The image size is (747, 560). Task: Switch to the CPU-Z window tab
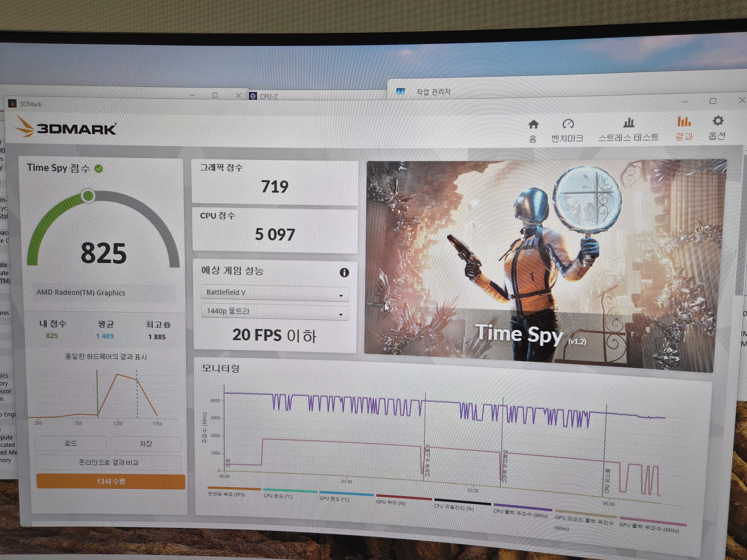(x=268, y=97)
